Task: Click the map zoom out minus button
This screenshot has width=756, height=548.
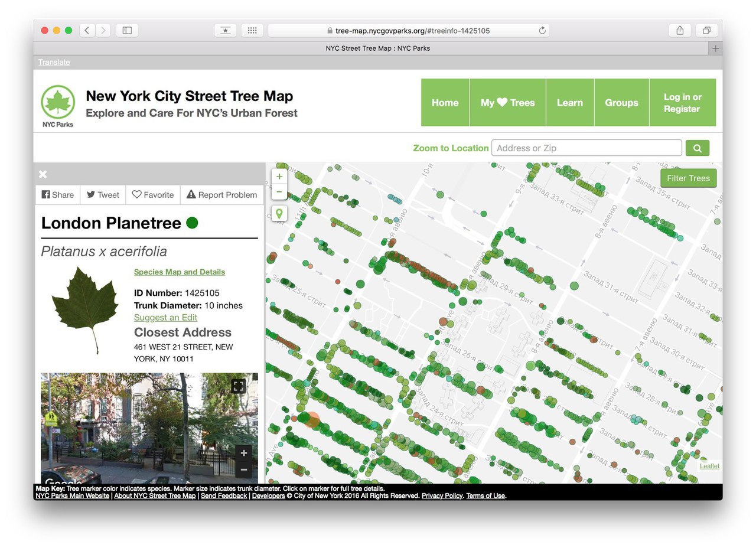Action: click(x=279, y=192)
